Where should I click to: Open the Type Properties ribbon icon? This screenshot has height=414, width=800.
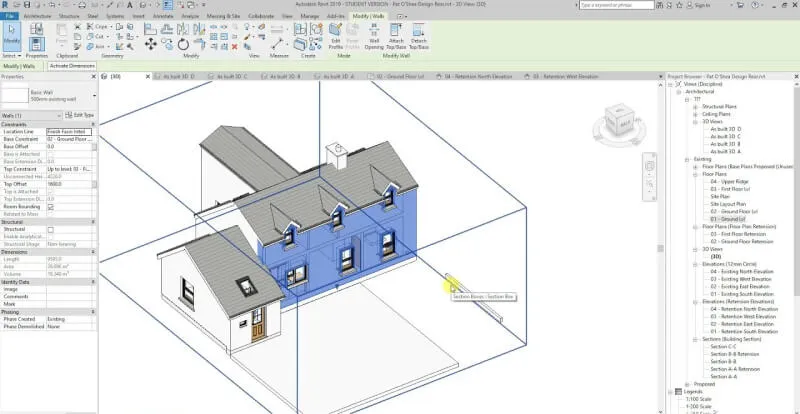pos(36,29)
